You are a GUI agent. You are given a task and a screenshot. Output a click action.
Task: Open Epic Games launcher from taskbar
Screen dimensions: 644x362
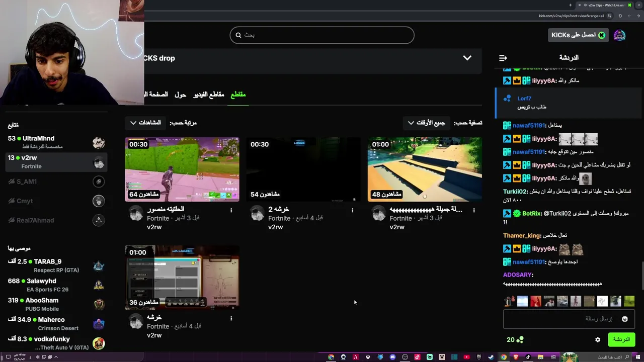[x=478, y=357]
